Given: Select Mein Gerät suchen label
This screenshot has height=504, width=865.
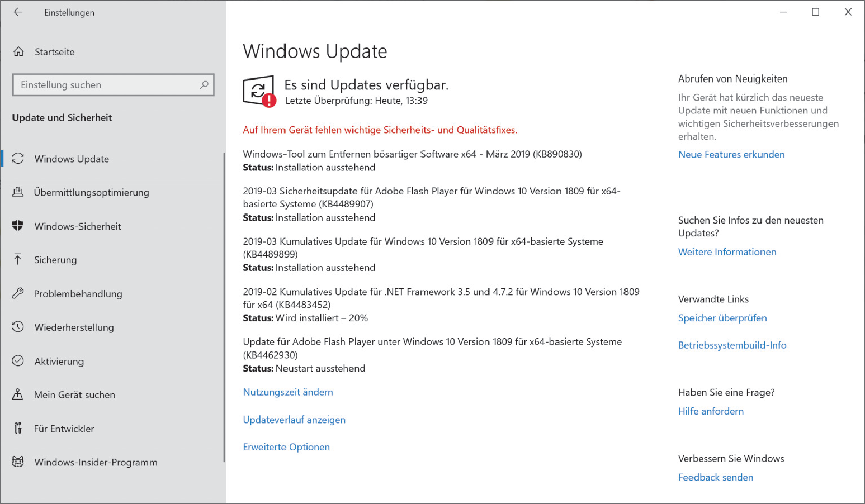Looking at the screenshot, I should (x=74, y=395).
